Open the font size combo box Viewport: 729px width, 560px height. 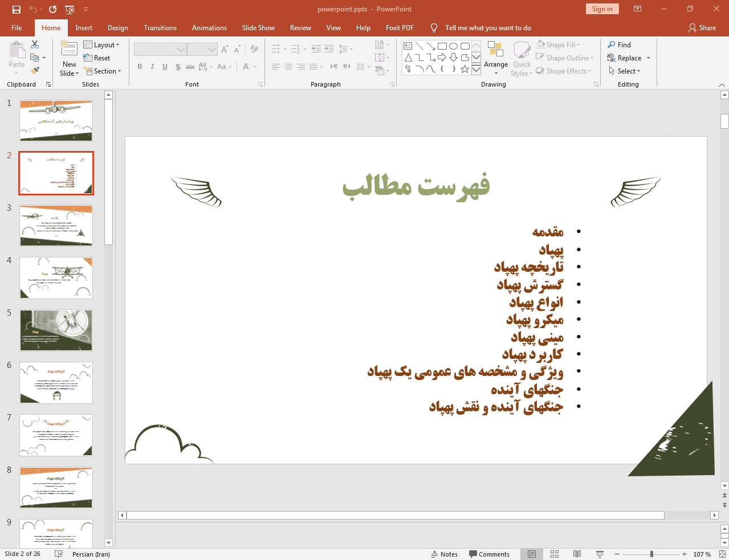[x=202, y=50]
